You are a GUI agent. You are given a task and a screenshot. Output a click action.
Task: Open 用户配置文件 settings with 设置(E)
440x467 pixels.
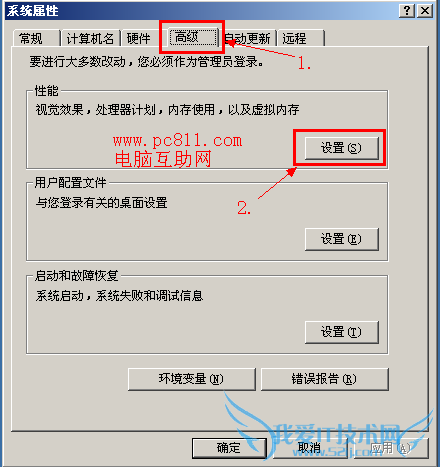(x=342, y=239)
